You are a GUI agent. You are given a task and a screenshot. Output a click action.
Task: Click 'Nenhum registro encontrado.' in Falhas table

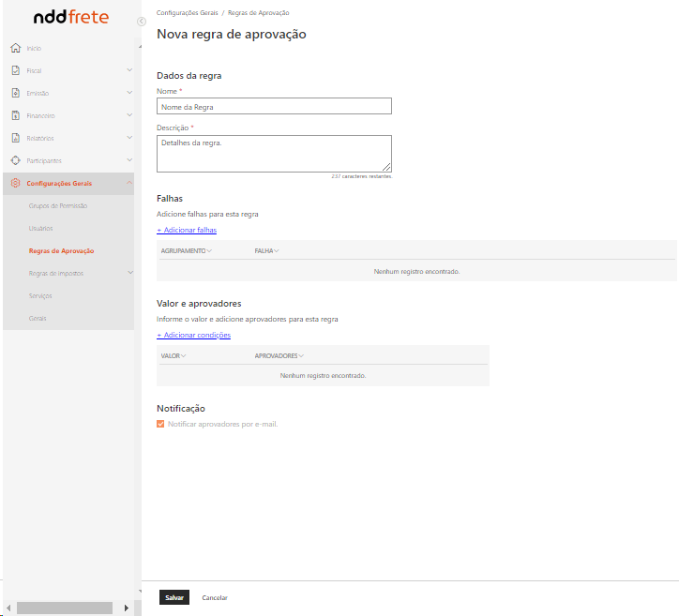(416, 271)
